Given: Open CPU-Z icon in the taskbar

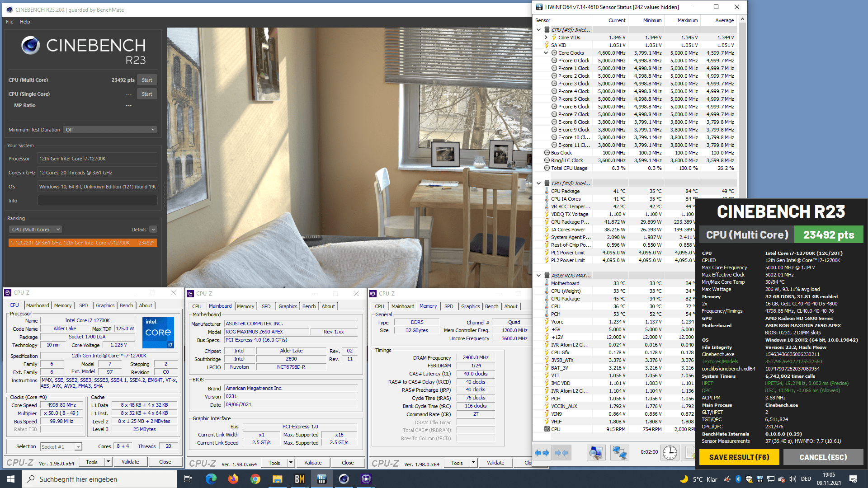Looking at the screenshot, I should (366, 479).
